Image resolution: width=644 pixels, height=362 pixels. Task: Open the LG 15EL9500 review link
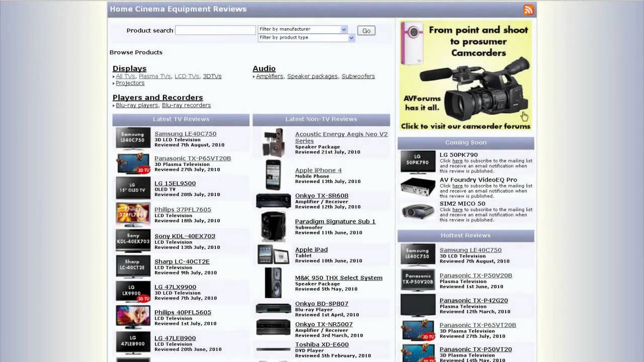(175, 184)
